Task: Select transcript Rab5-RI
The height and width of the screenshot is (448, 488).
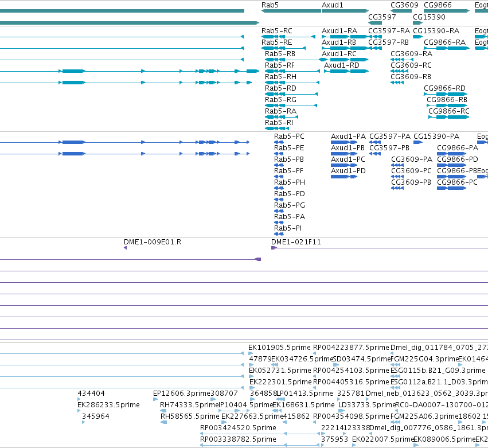Action: [x=279, y=123]
